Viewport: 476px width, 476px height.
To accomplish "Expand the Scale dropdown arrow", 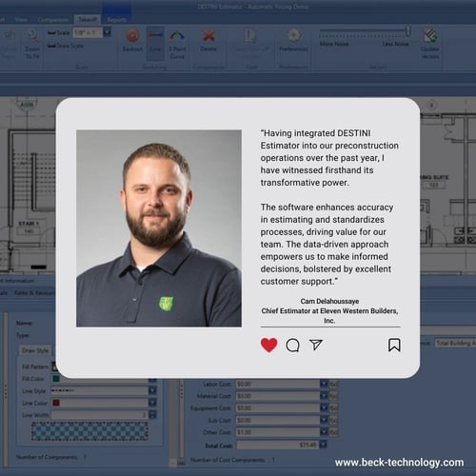I will click(x=108, y=32).
